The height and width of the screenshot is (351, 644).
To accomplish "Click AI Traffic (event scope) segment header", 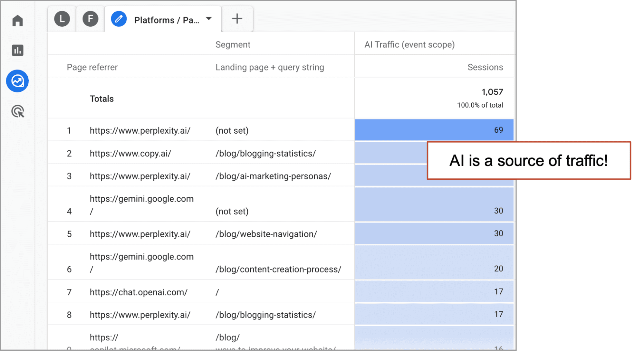I will [x=409, y=45].
